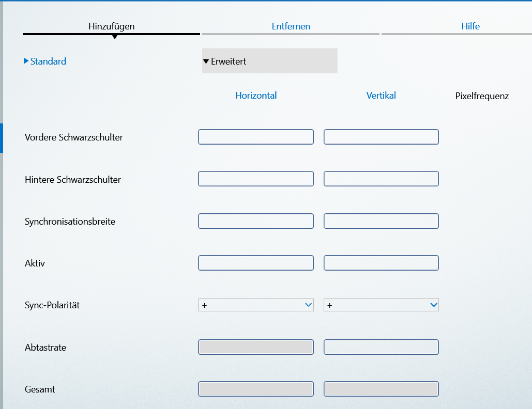Open horizontal Sync-Polarität dropdown

(256, 305)
